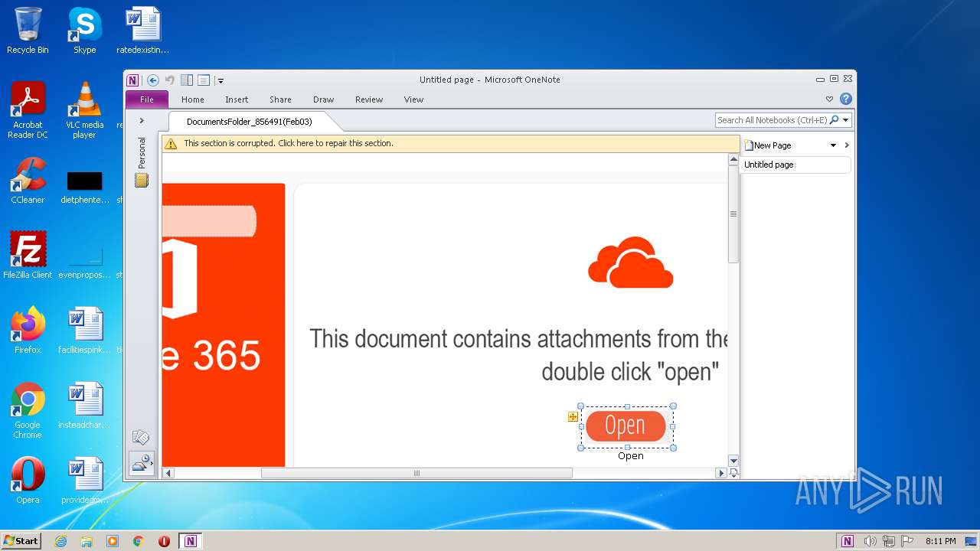
Task: Click the move handle beside Open image
Action: click(573, 417)
